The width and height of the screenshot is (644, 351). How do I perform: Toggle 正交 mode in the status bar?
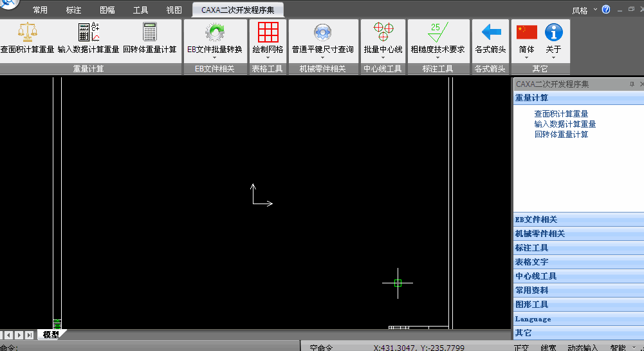point(522,347)
